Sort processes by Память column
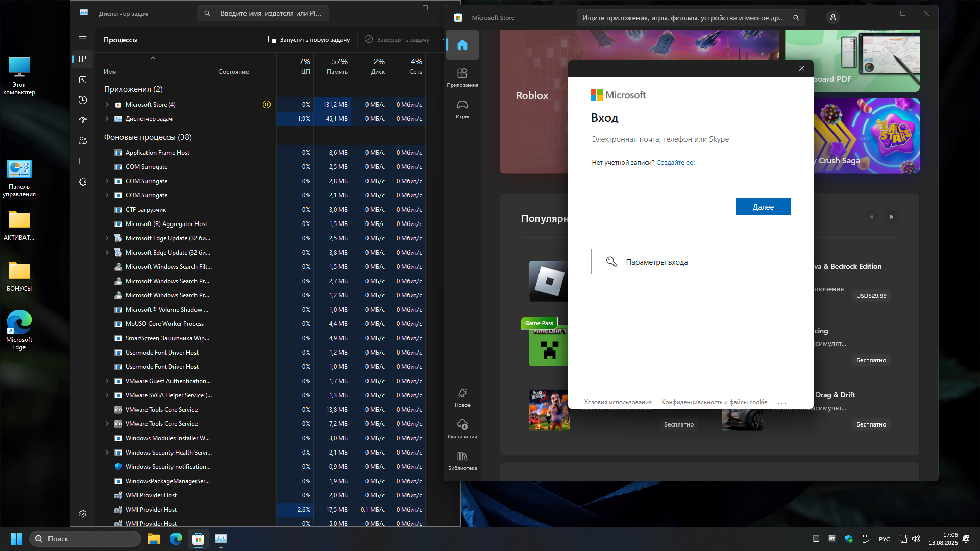Viewport: 980px width, 551px height. click(x=332, y=66)
